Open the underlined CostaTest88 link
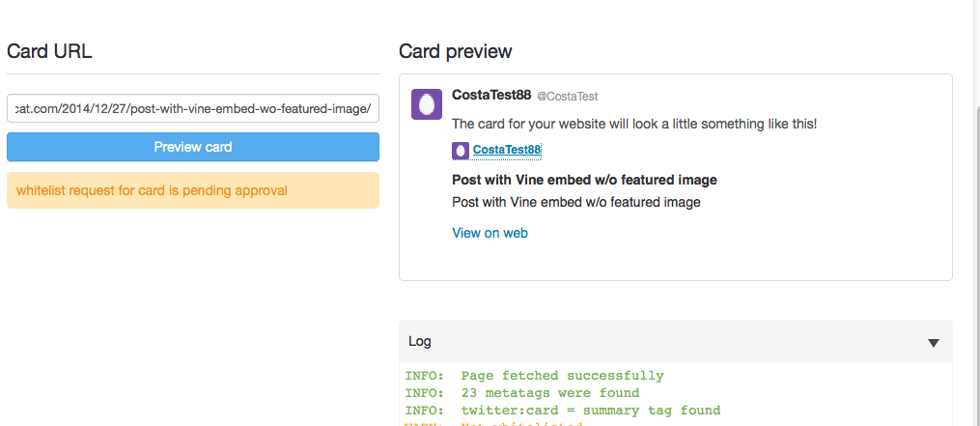 [507, 150]
